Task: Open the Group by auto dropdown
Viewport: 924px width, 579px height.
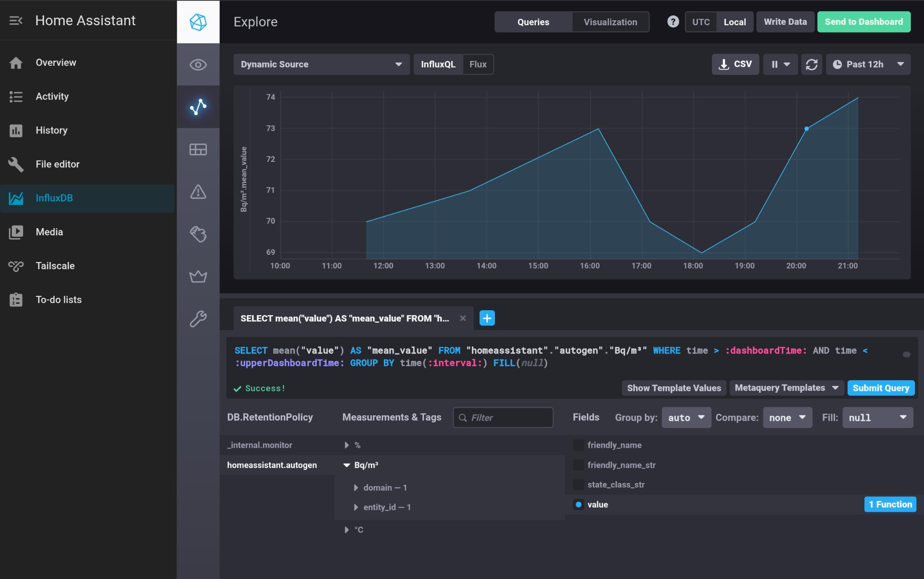Action: 686,418
